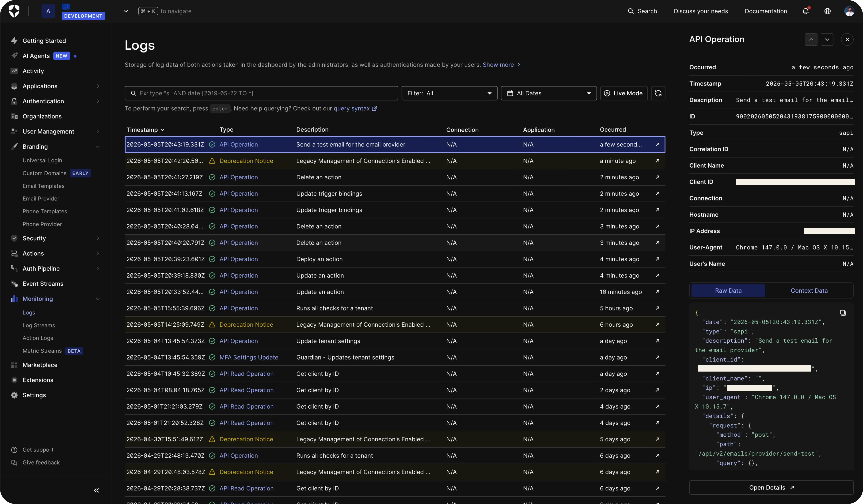Open Action Logs in sidebar

pos(38,338)
